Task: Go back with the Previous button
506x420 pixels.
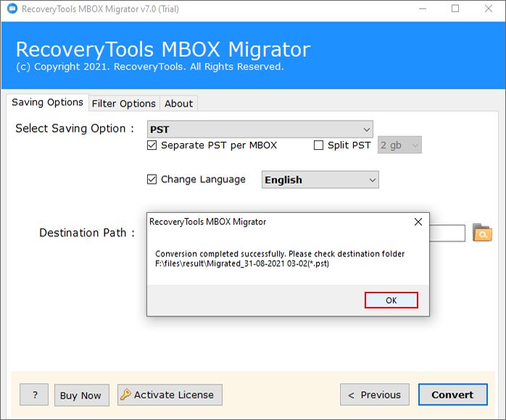Action: pyautogui.click(x=375, y=395)
